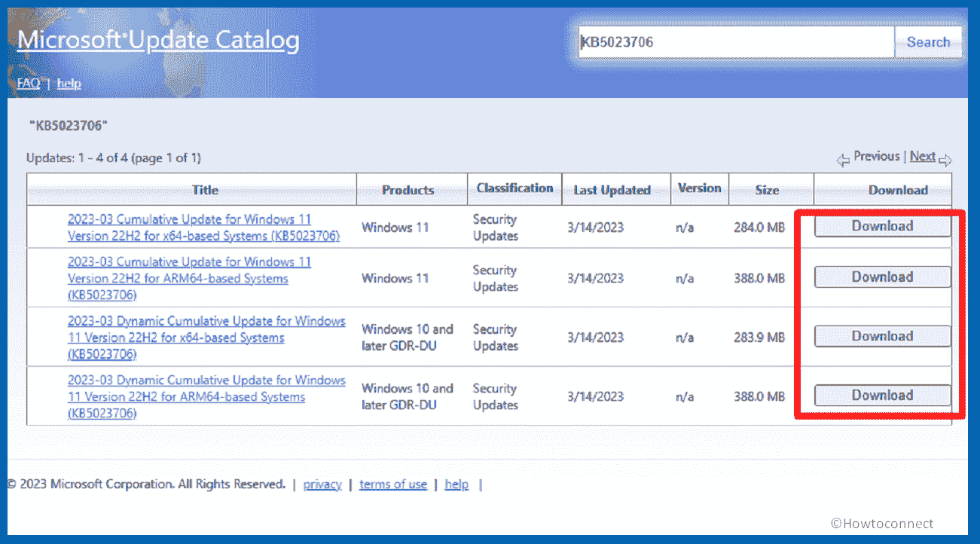
Task: Sort by Version column header
Action: tap(699, 188)
